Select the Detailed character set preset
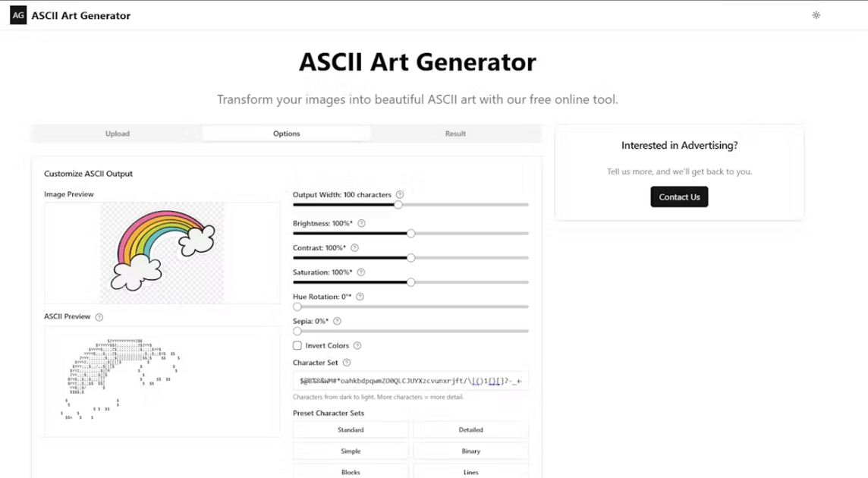The width and height of the screenshot is (868, 478). point(470,429)
